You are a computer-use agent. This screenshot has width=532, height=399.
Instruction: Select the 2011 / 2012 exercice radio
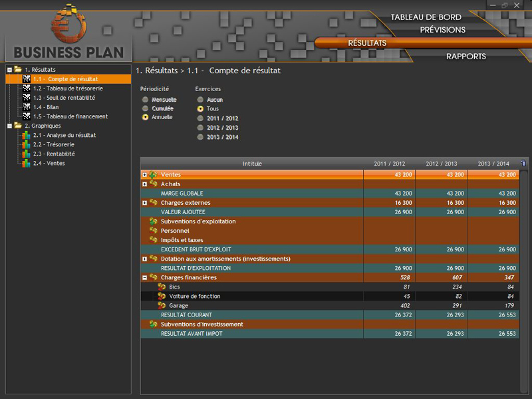200,118
